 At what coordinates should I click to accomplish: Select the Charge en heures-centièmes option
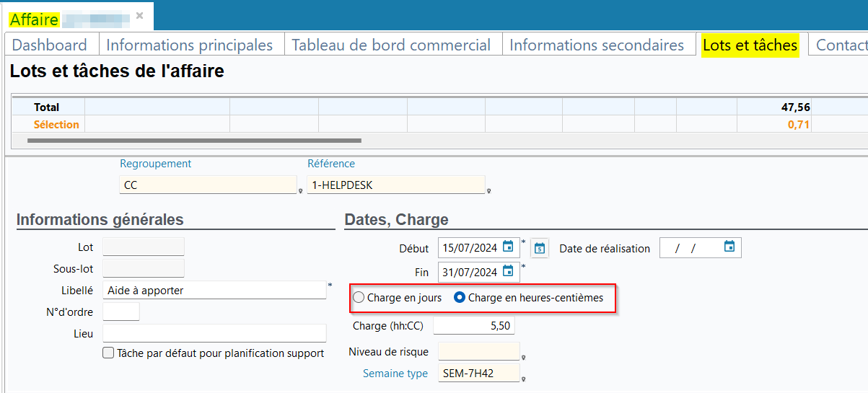(460, 298)
